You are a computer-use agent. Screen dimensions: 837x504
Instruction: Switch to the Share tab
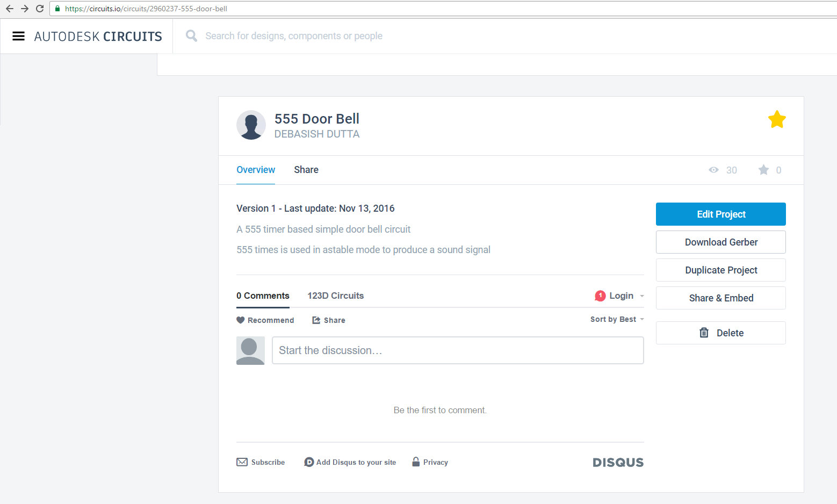click(x=306, y=170)
